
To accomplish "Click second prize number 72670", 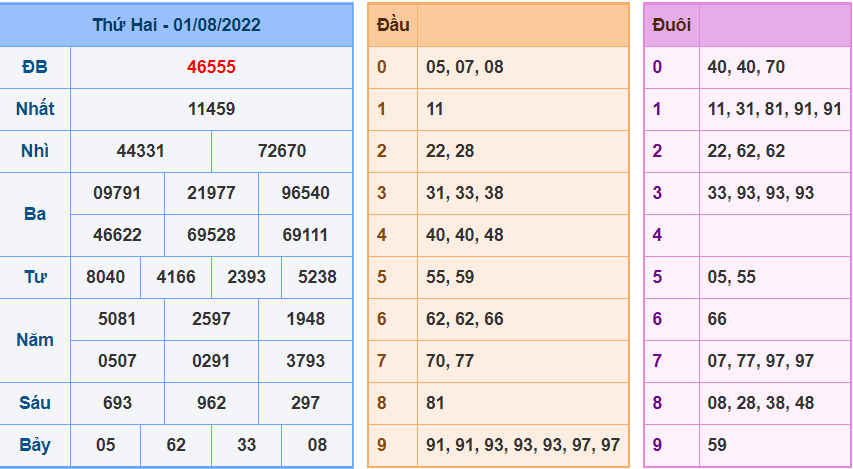I will [282, 151].
